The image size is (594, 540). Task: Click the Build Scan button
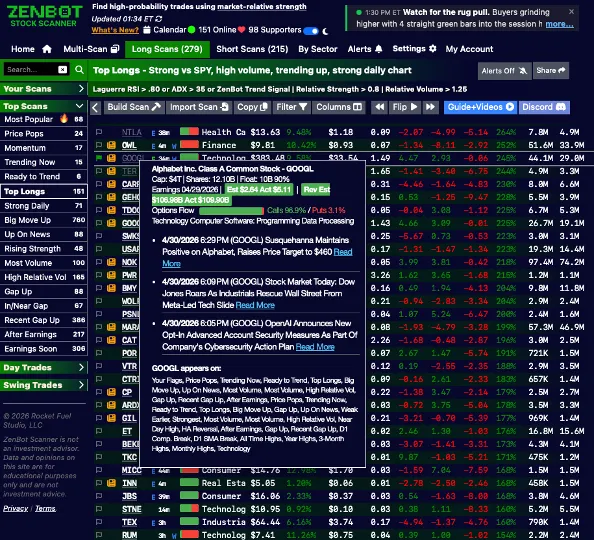(x=134, y=107)
